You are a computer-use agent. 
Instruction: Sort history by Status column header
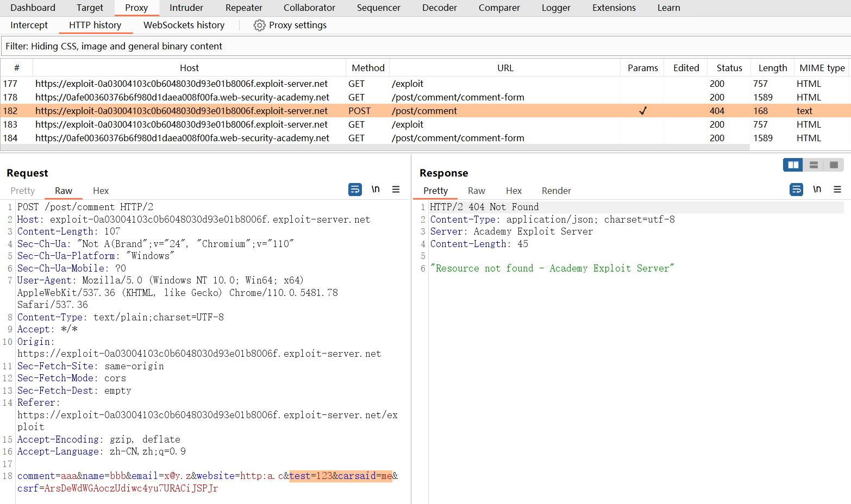click(729, 68)
